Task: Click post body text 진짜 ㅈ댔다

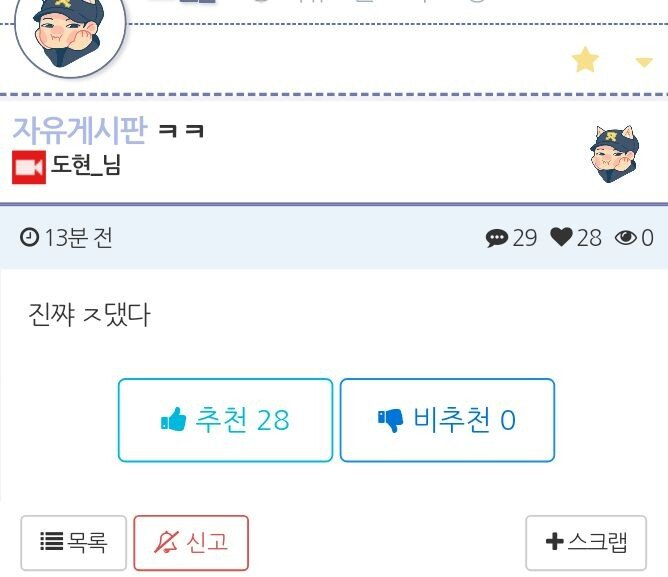Action: point(89,315)
